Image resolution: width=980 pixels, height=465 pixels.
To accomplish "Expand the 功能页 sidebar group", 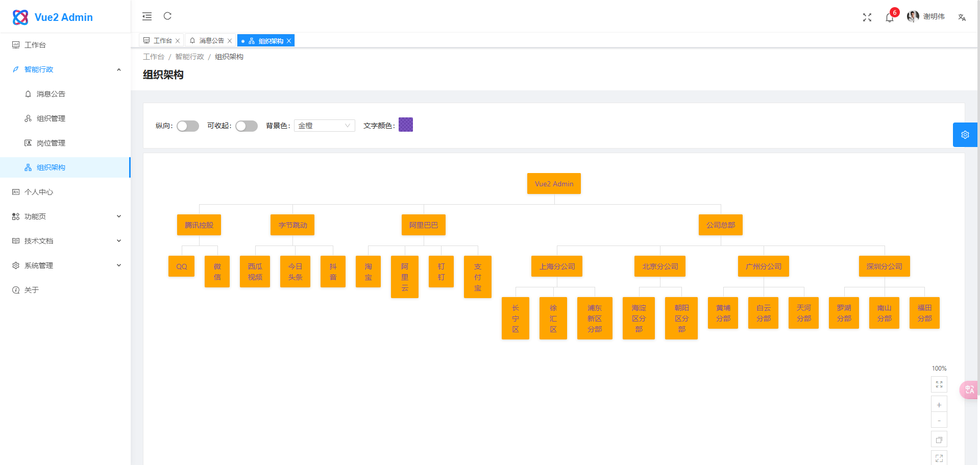I will point(65,216).
